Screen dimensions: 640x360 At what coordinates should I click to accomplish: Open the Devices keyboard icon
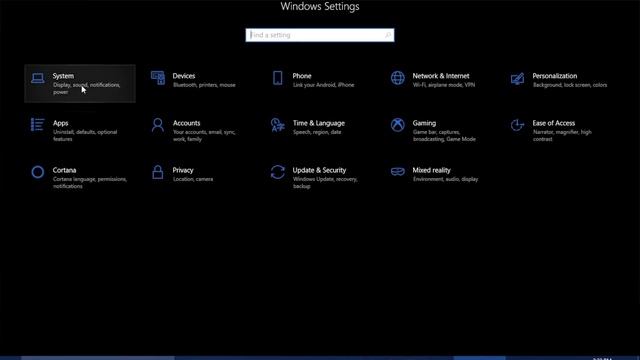pos(158,78)
